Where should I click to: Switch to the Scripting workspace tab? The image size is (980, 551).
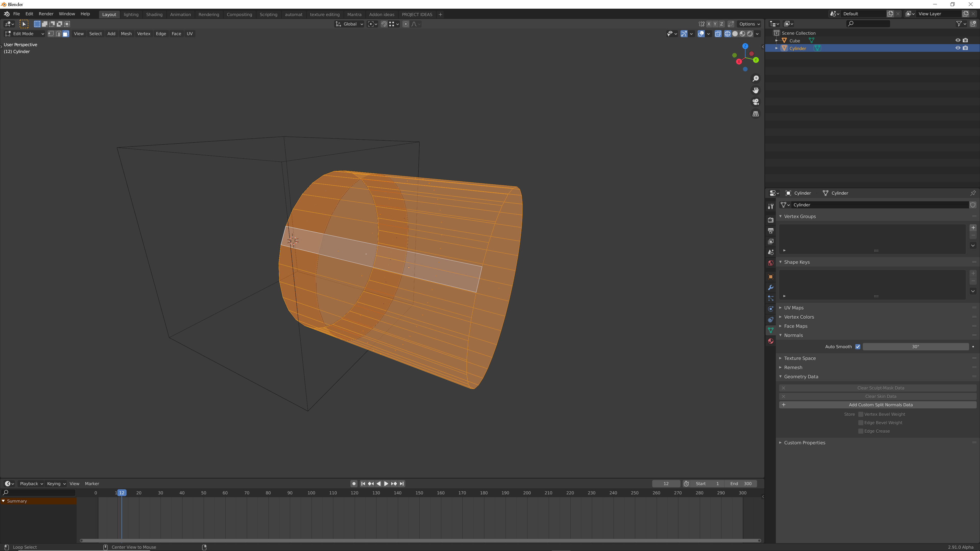click(268, 15)
